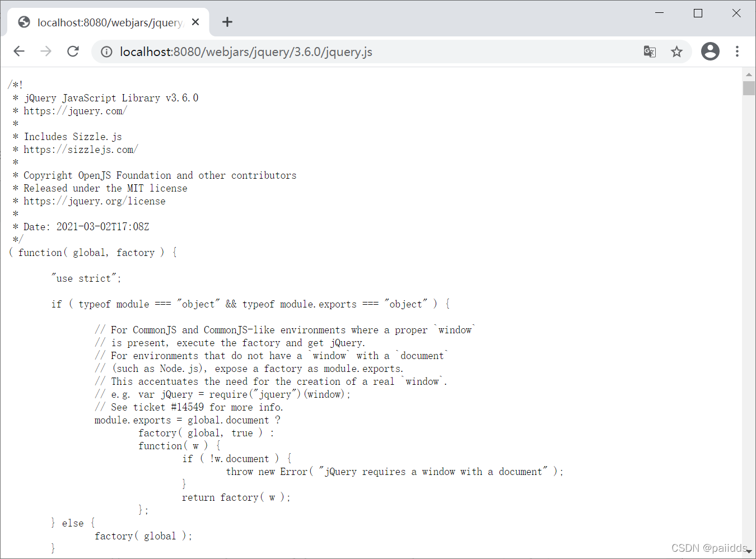The image size is (756, 559).
Task: Click the "factory( global );" line
Action: coord(143,536)
